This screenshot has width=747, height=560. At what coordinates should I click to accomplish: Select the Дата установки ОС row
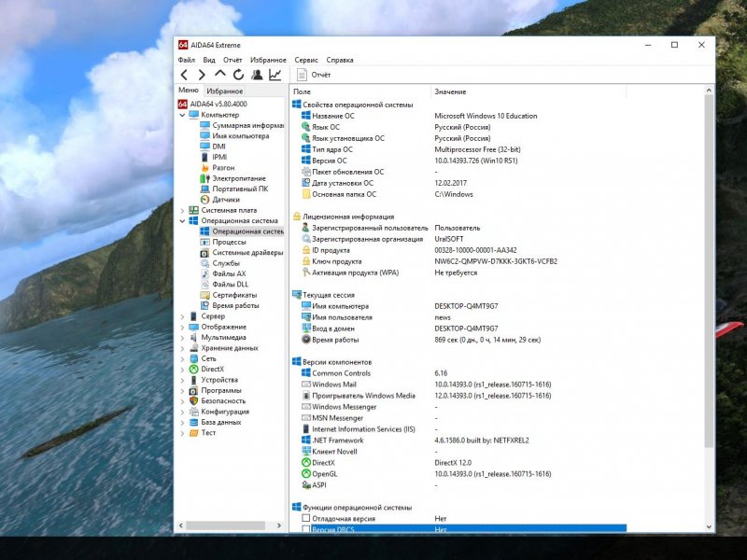pos(458,183)
